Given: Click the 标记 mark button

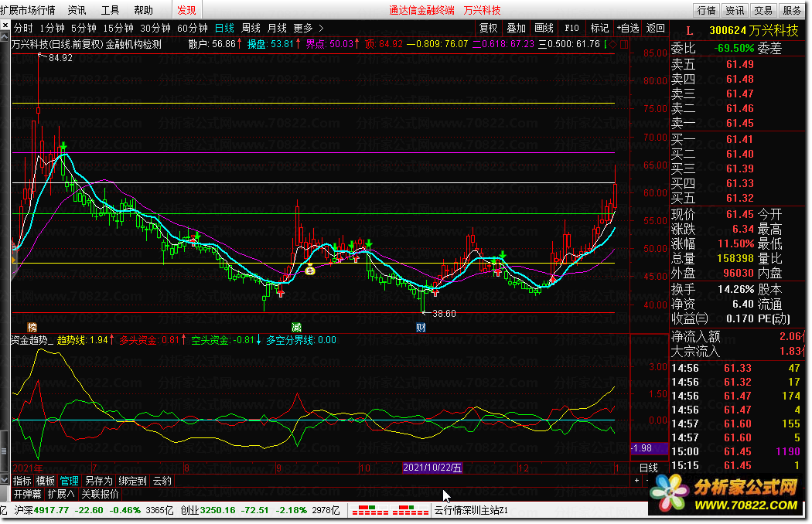Looking at the screenshot, I should (599, 29).
